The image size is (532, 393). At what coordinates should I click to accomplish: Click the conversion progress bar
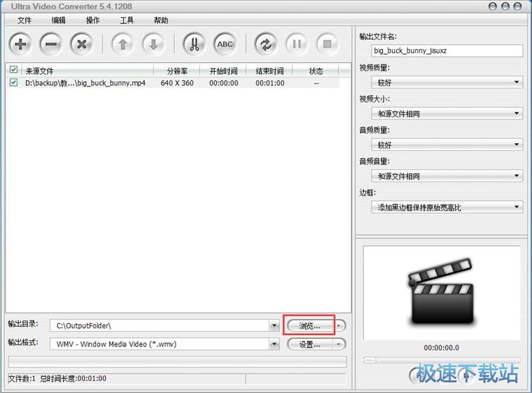[x=178, y=362]
